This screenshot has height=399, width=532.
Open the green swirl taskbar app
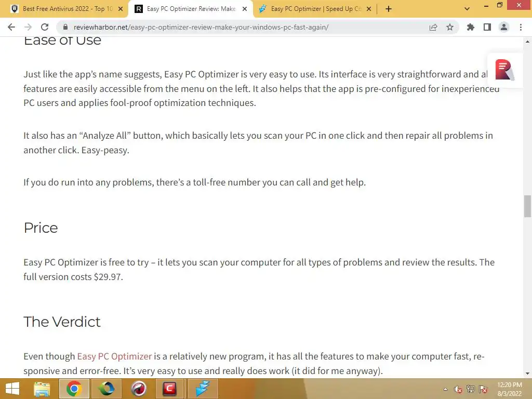pos(106,389)
